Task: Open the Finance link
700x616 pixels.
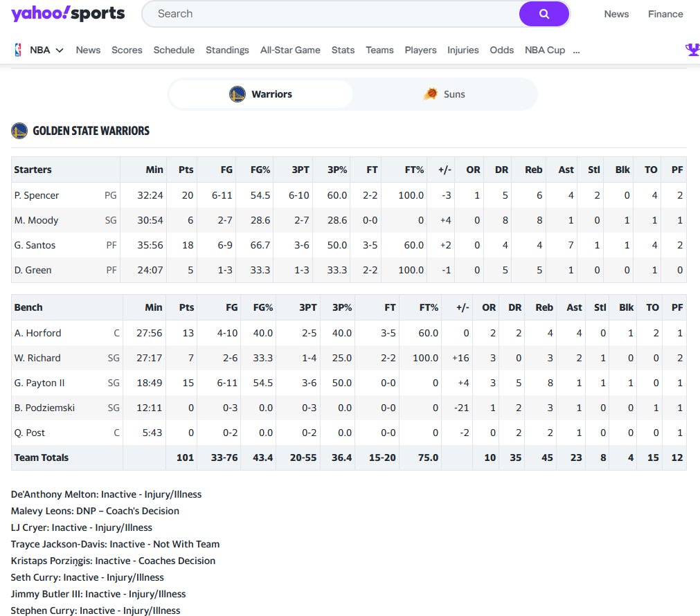Action: pyautogui.click(x=665, y=13)
